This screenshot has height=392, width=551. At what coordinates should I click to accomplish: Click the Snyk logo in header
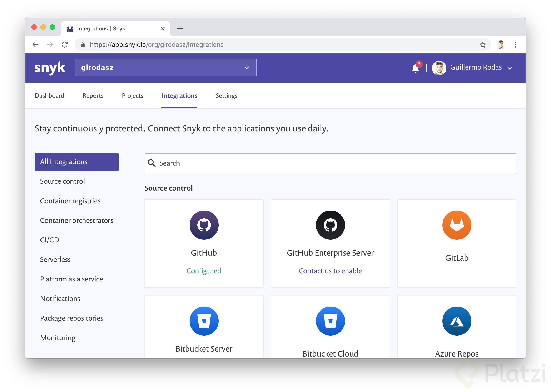click(50, 68)
